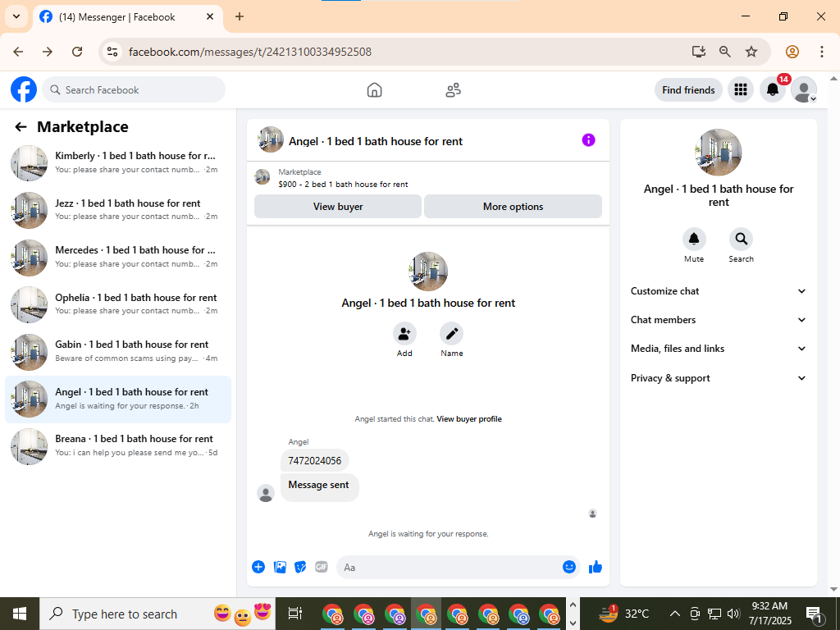Open Chrome tab search dropdown arrow
This screenshot has height=630, width=840.
[x=16, y=16]
